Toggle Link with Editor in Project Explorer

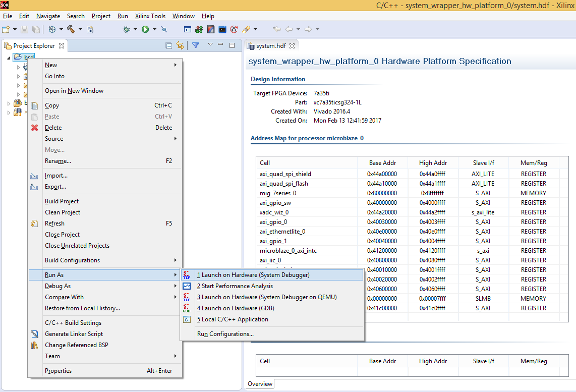pos(180,45)
